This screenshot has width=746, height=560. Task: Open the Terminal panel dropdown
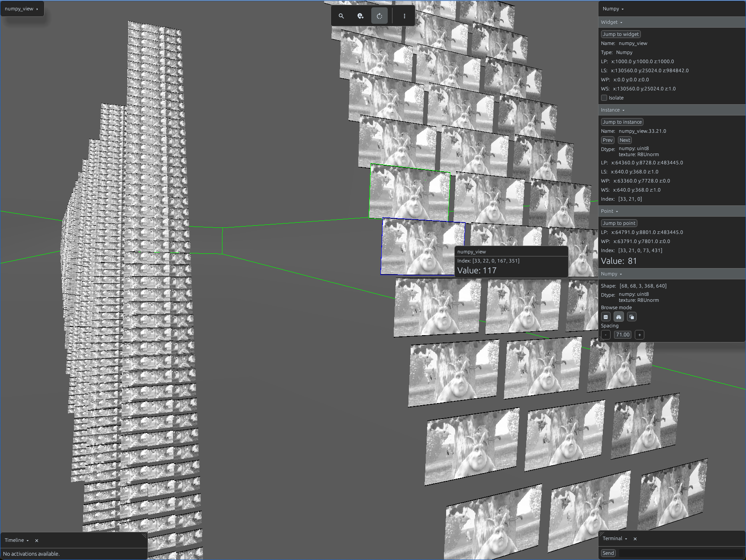(615, 538)
